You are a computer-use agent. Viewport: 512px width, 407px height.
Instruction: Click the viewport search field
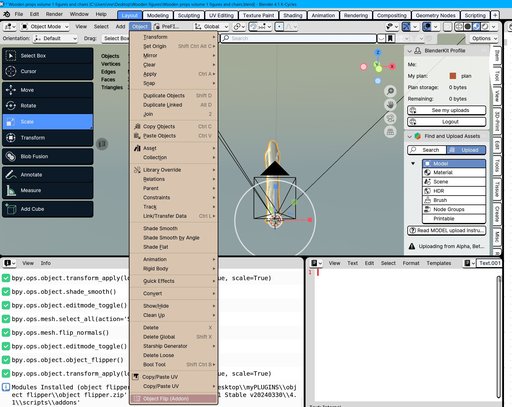point(298,38)
